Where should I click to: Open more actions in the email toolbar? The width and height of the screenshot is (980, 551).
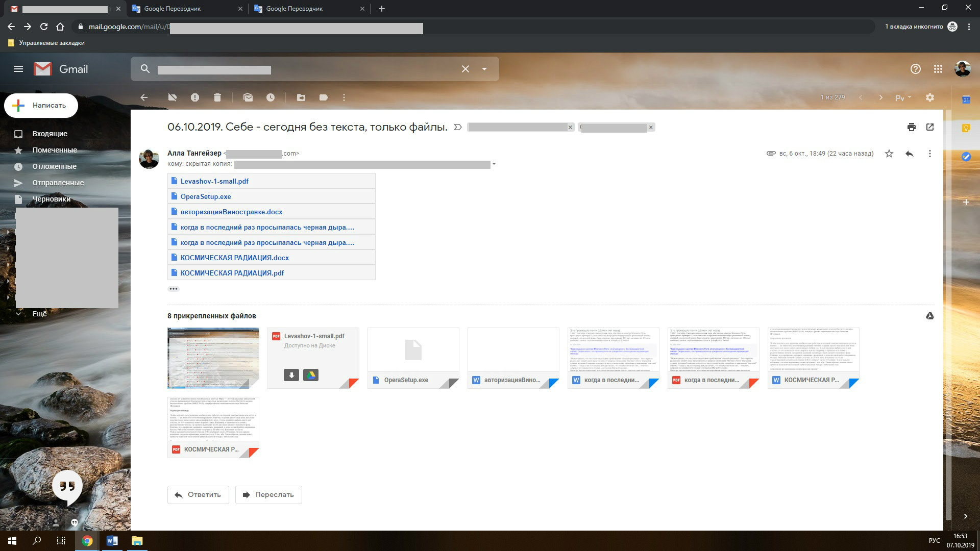point(344,97)
